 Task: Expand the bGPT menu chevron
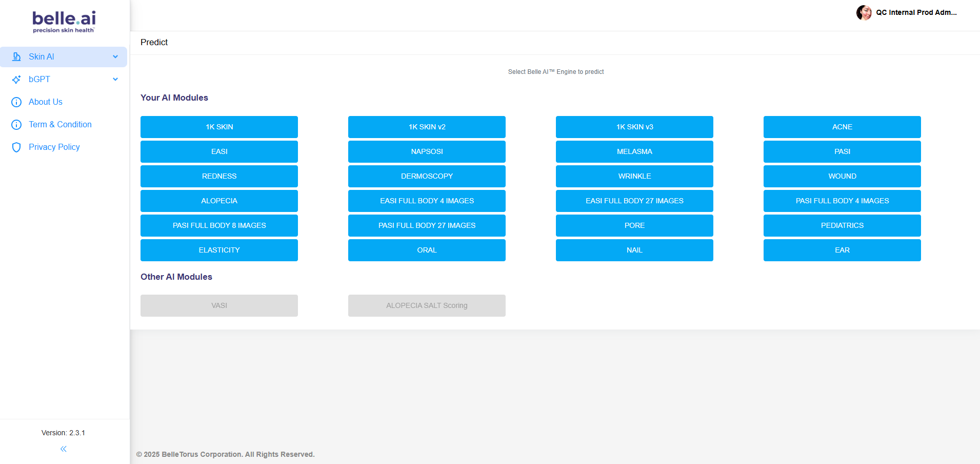pos(115,80)
